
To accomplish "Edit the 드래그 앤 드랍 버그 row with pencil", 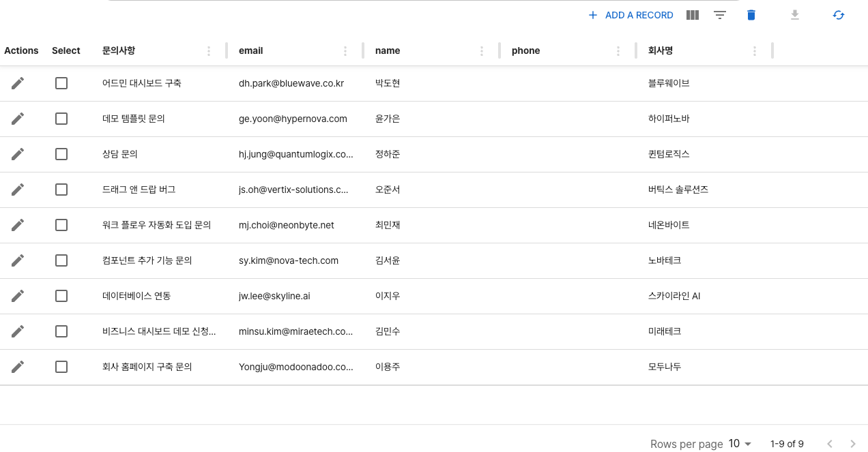I will coord(18,190).
